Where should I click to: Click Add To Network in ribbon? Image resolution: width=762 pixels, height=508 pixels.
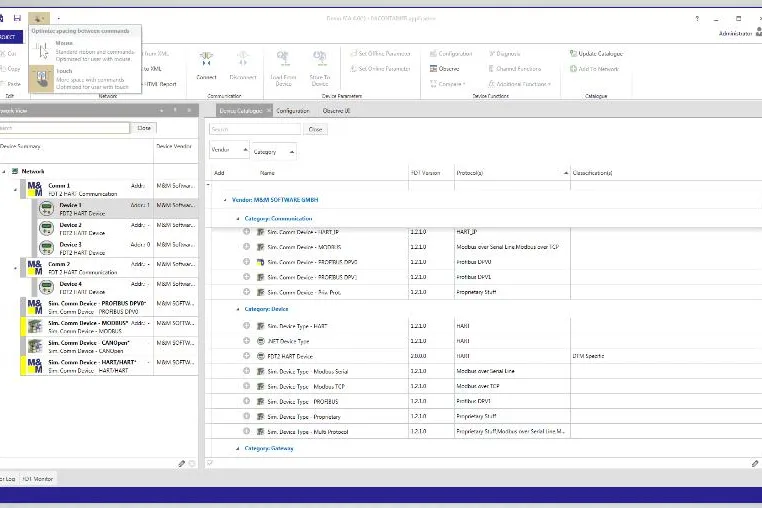pos(594,69)
